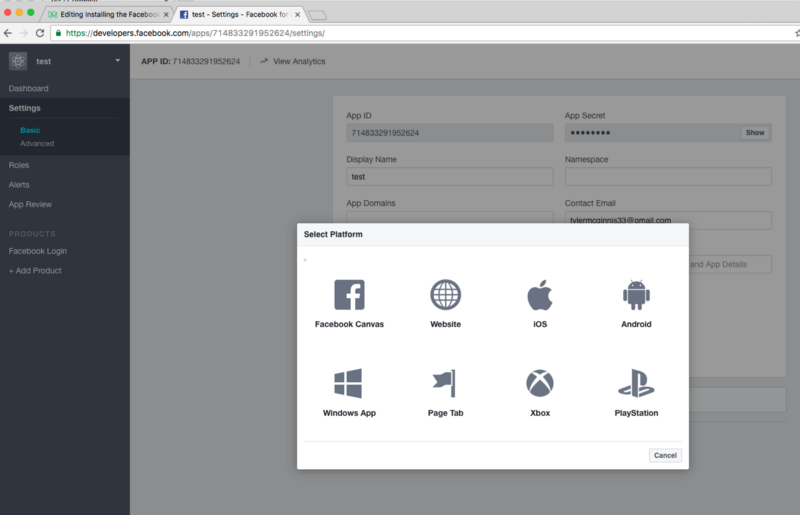Click the App ID field

click(x=449, y=133)
